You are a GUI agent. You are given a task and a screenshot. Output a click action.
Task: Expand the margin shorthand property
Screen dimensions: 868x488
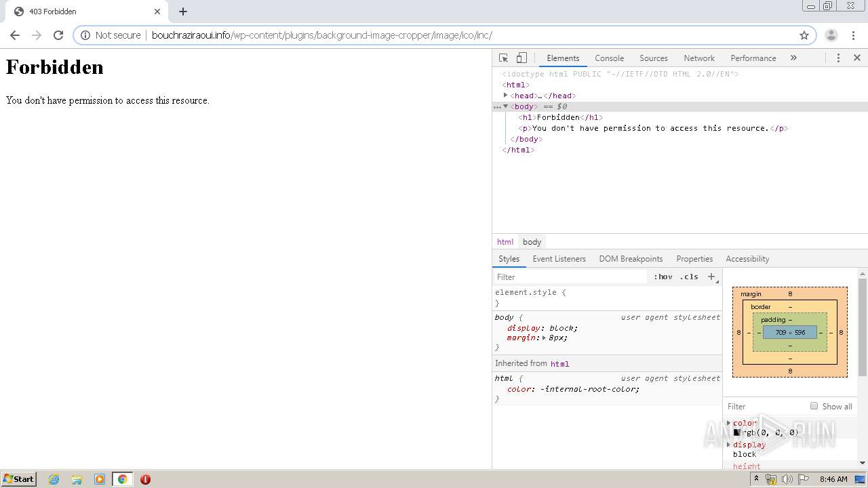point(544,338)
